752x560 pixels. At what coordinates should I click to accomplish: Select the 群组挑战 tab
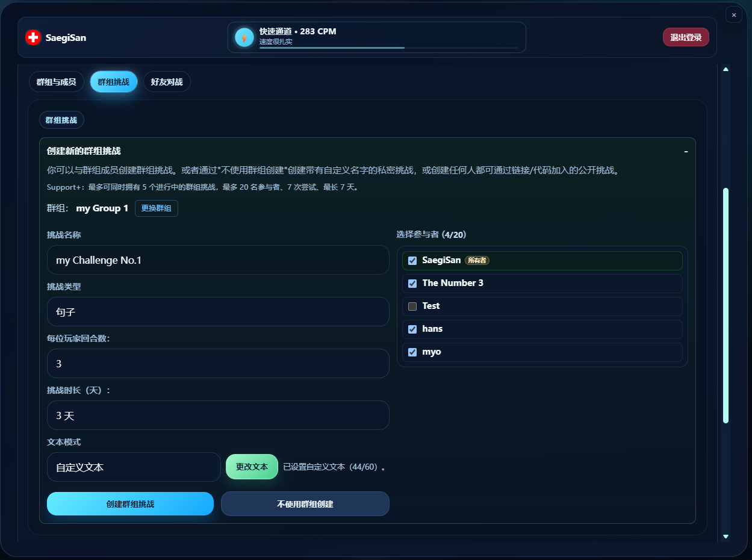tap(114, 82)
